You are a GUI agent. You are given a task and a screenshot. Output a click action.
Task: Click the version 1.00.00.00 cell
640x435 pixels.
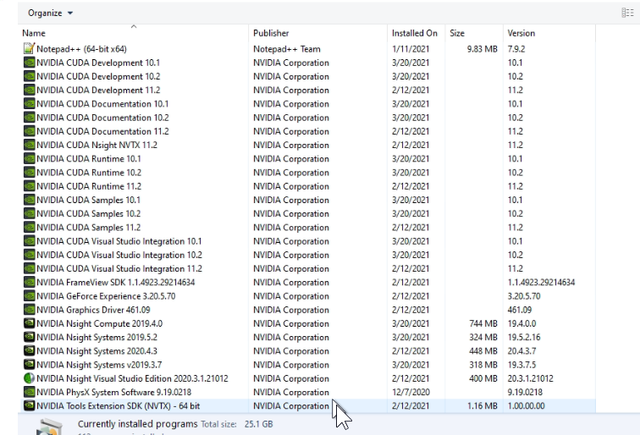tap(526, 406)
